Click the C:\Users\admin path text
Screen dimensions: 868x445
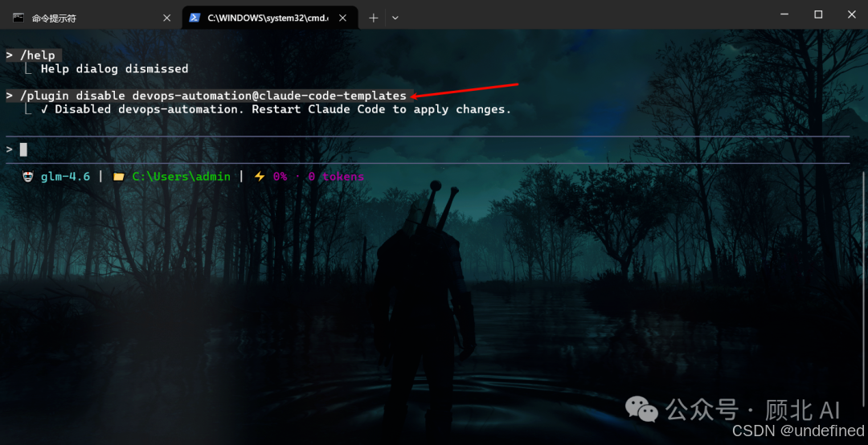click(x=182, y=177)
